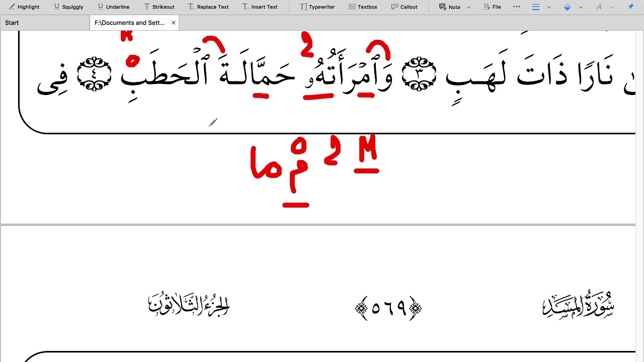Expand the Note tool dropdown arrow
Screen dimensions: 644x362
click(469, 7)
